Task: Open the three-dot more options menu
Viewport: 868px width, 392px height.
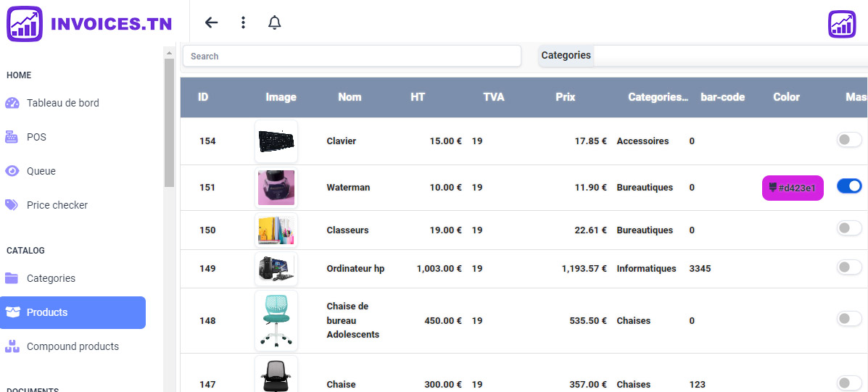Action: tap(243, 22)
